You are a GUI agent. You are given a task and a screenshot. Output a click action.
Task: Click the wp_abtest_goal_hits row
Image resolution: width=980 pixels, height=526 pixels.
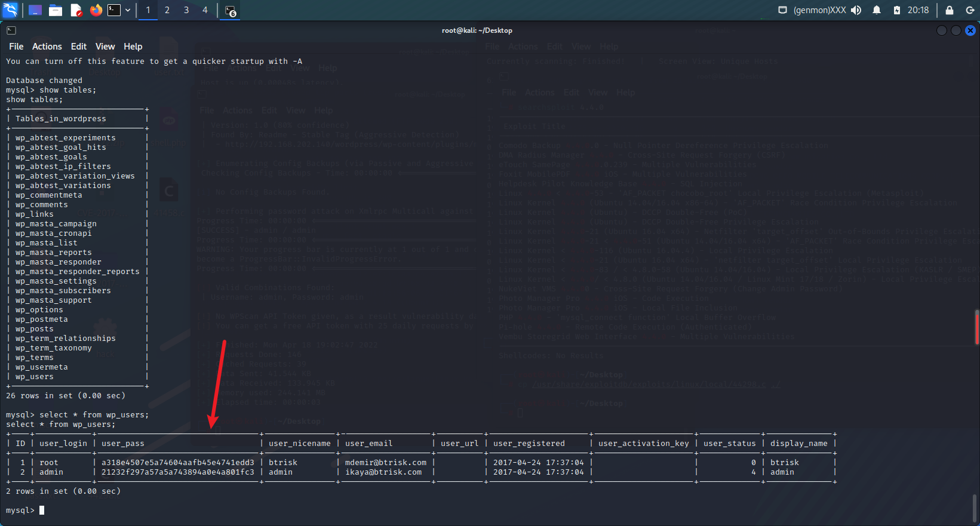61,147
